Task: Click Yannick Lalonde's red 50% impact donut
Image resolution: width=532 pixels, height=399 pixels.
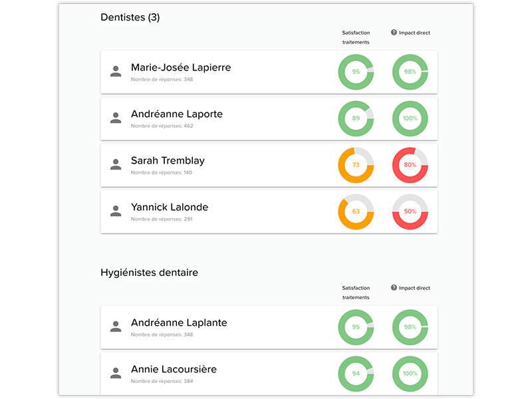Action: tap(410, 211)
